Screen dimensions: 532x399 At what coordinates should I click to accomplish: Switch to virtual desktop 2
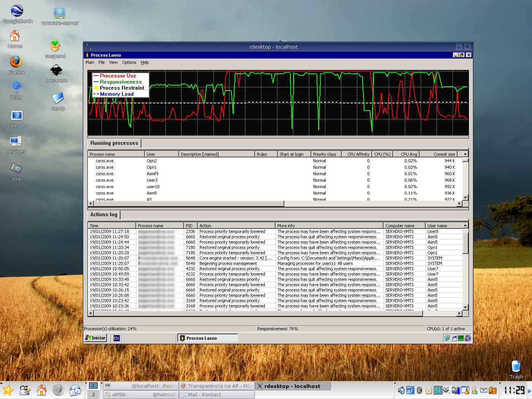tap(93, 395)
